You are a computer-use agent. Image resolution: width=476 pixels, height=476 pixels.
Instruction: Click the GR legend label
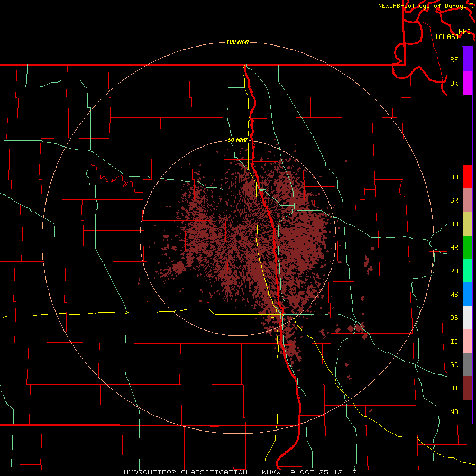454,200
